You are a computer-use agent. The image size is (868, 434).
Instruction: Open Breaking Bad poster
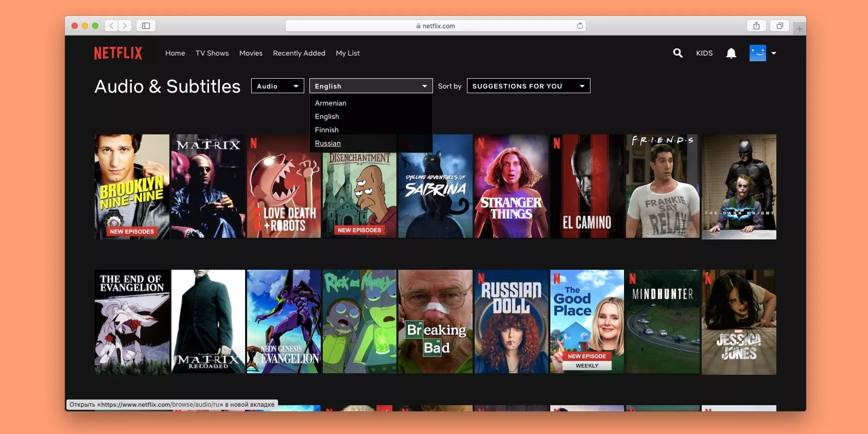point(435,322)
